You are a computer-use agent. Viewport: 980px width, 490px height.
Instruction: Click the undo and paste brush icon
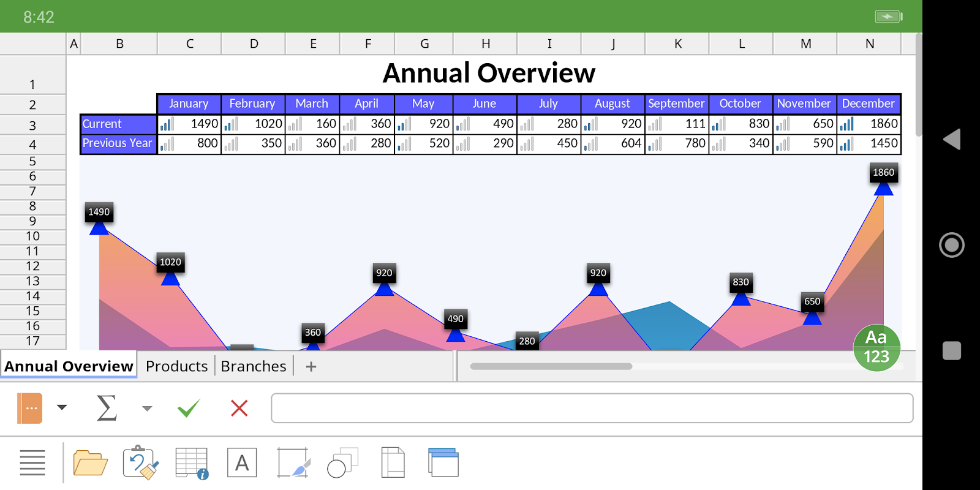(x=141, y=462)
